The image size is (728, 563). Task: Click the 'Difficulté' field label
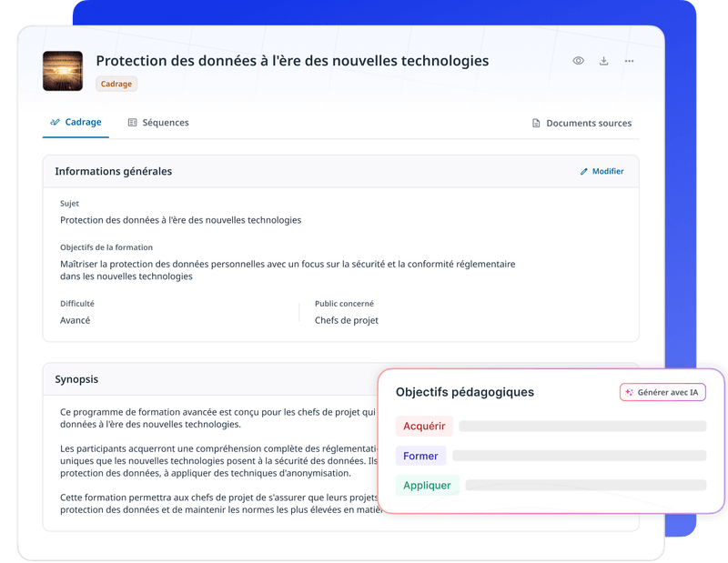(77, 304)
